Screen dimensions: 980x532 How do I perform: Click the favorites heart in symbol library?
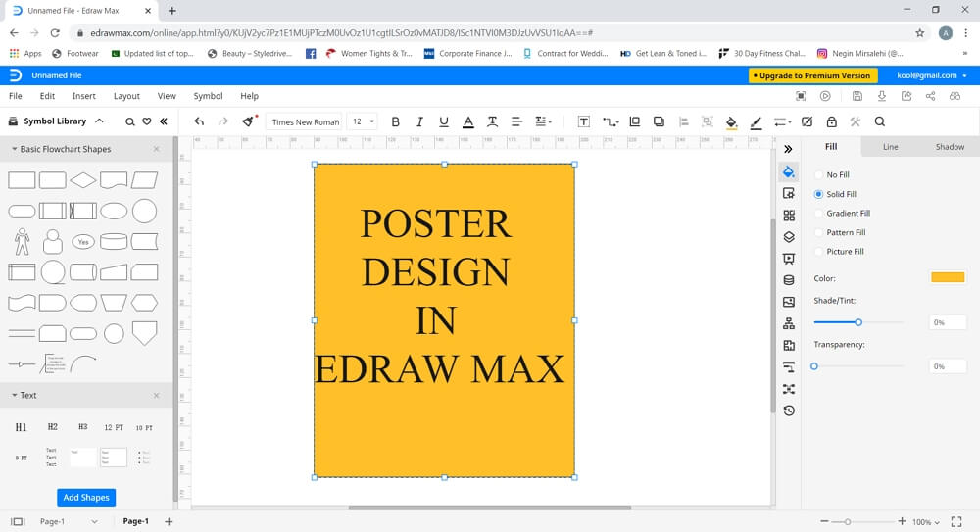(x=147, y=121)
